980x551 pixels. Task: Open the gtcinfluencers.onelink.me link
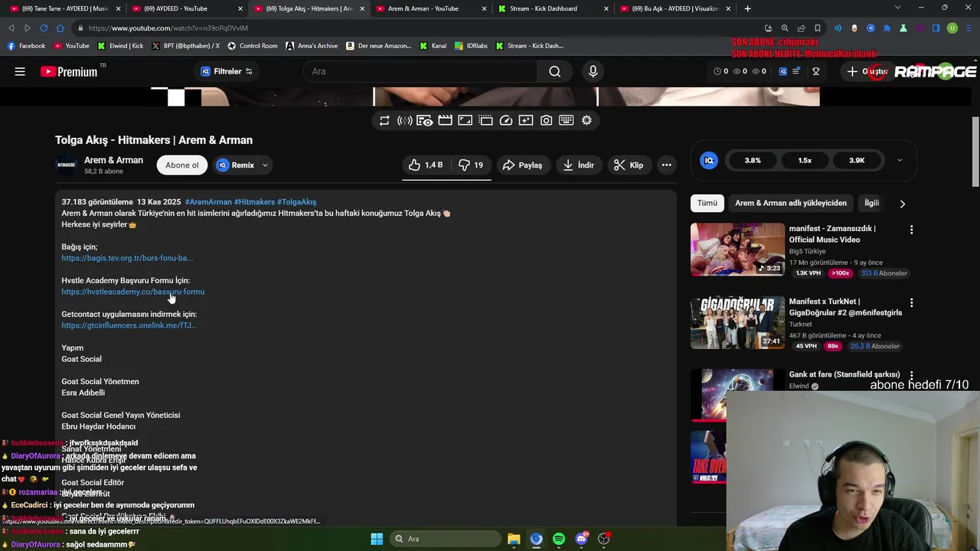pyautogui.click(x=129, y=325)
